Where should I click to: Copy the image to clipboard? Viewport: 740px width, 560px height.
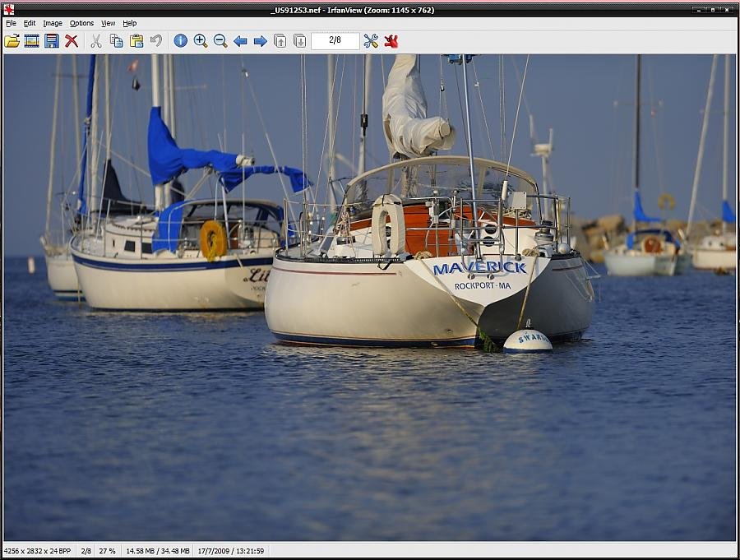[117, 41]
